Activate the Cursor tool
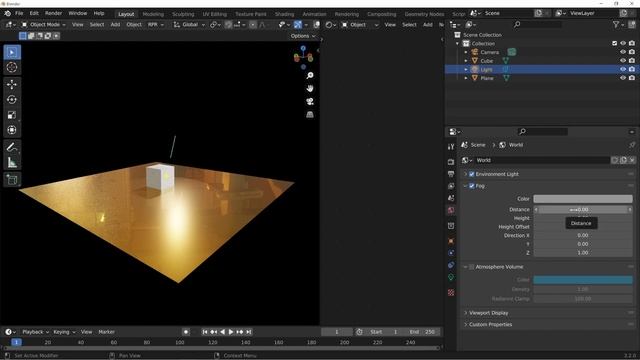 pyautogui.click(x=12, y=67)
